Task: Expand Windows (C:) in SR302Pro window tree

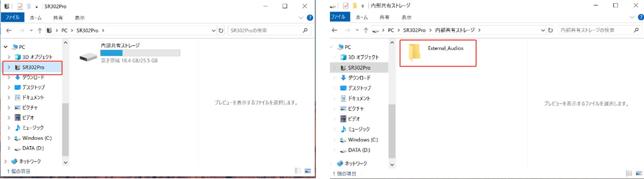Action: tap(9, 138)
